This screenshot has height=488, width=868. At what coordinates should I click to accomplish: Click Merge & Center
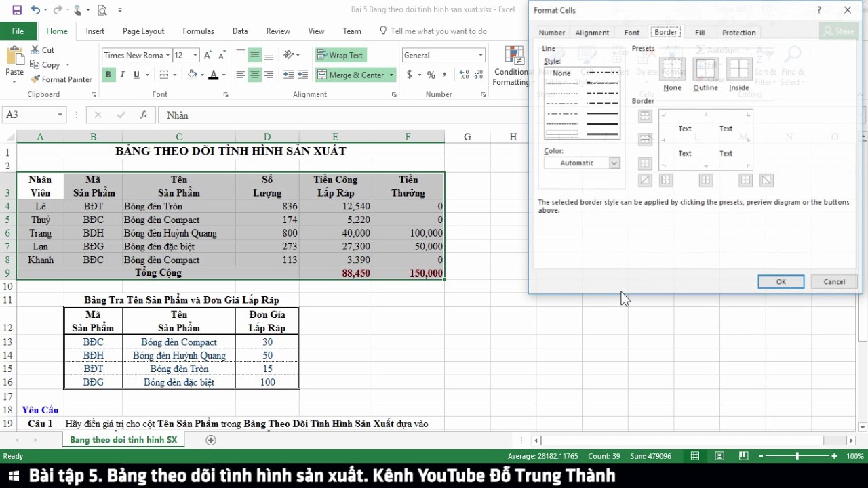[x=351, y=75]
